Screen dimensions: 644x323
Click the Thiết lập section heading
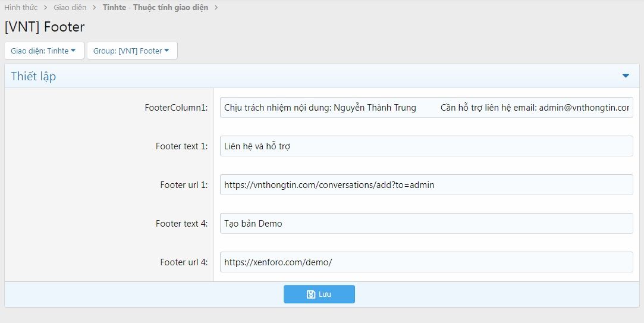pos(33,76)
